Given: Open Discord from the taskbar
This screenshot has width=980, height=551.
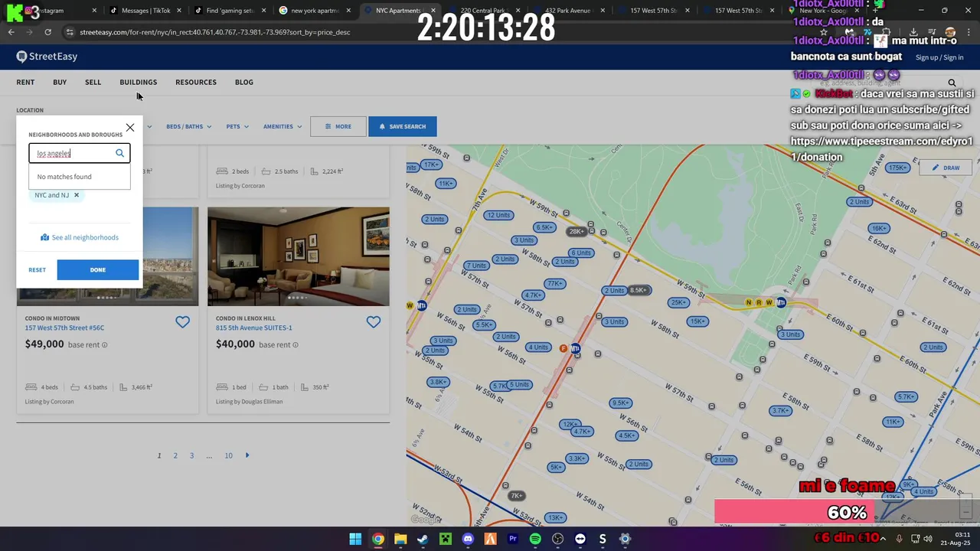Looking at the screenshot, I should [468, 539].
